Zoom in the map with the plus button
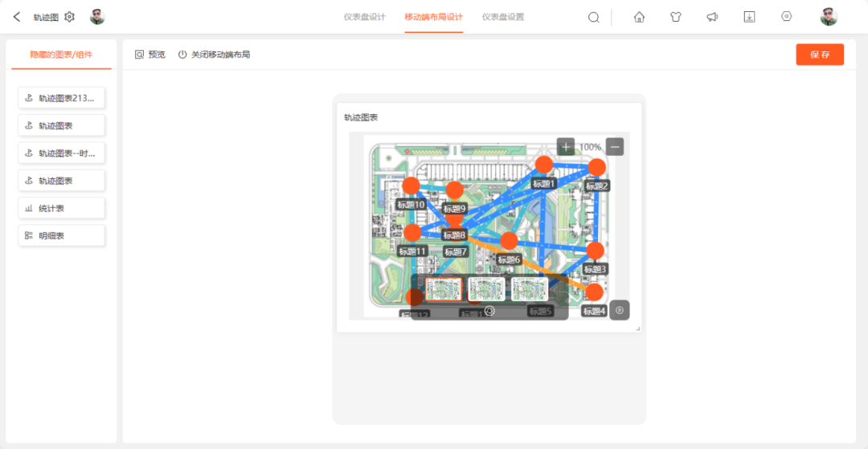The height and width of the screenshot is (449, 868). (566, 147)
